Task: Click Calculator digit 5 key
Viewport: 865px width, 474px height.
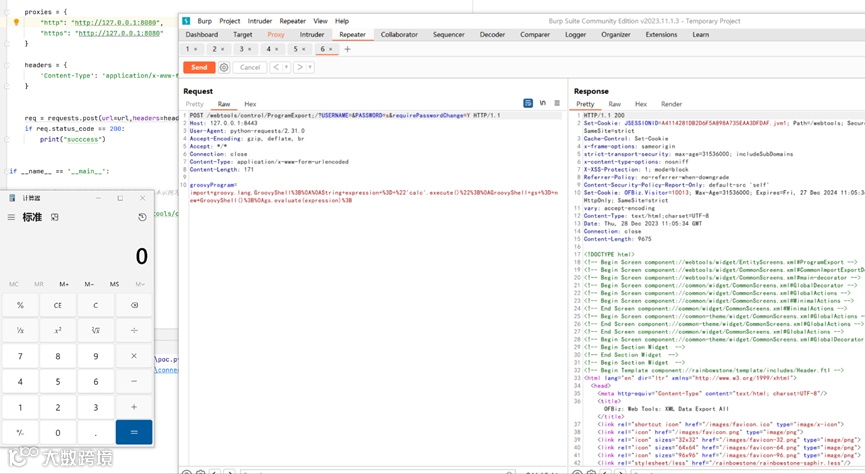Action: (58, 381)
